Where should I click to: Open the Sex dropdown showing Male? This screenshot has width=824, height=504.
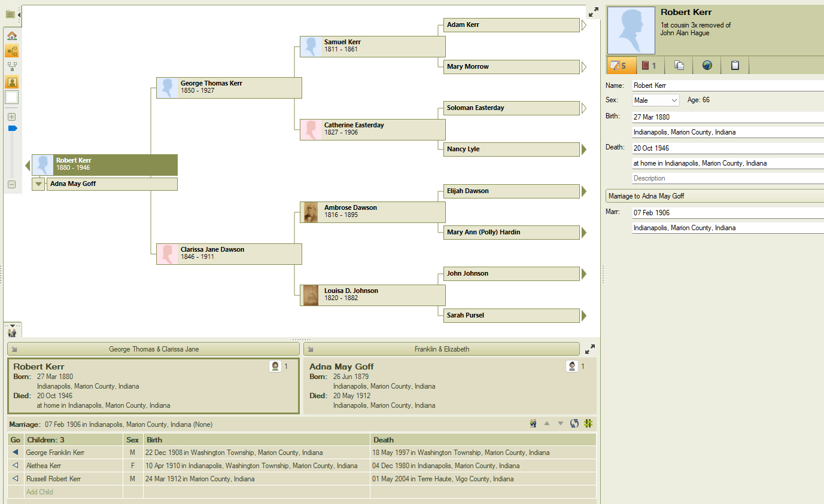[x=656, y=100]
